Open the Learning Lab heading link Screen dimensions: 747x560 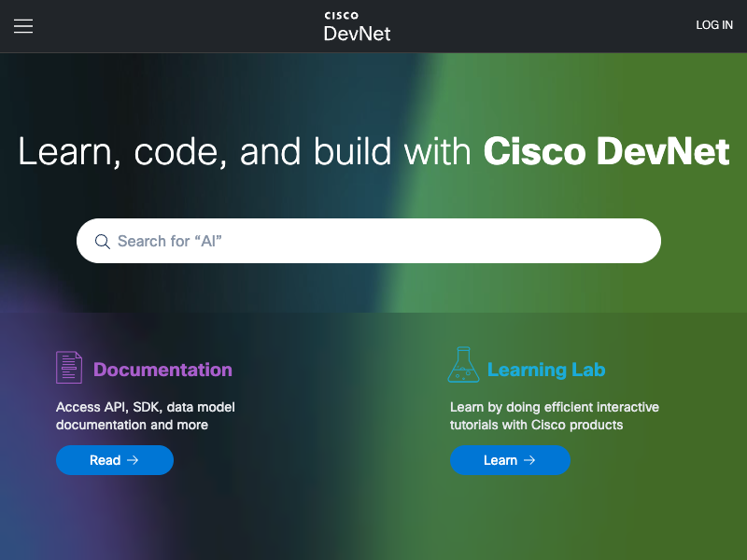coord(546,370)
